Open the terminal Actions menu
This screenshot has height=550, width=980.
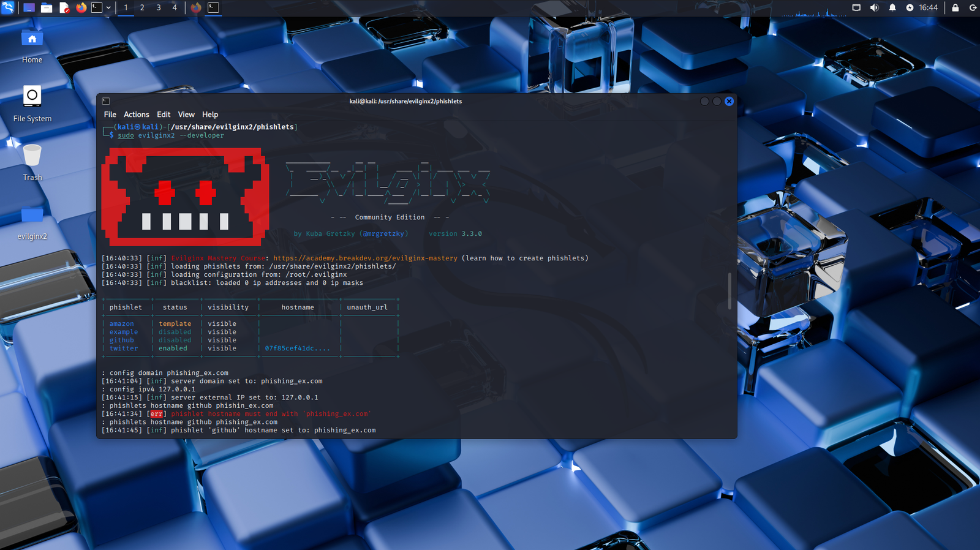136,115
